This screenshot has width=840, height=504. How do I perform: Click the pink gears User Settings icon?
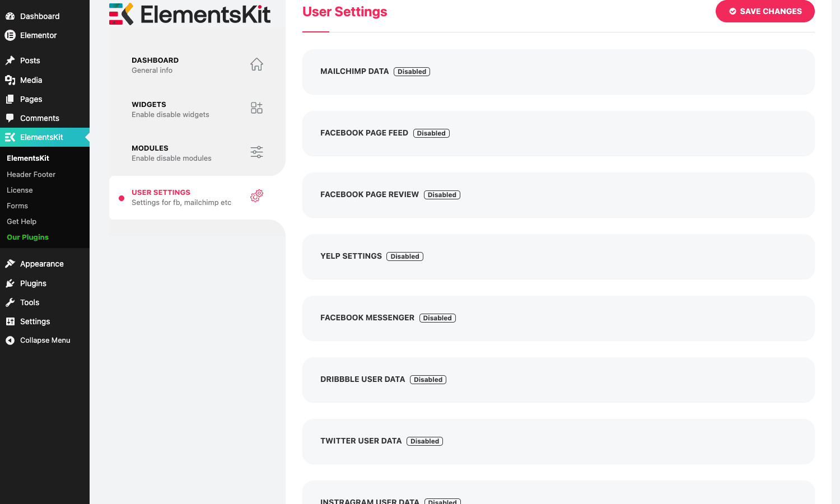click(x=256, y=196)
